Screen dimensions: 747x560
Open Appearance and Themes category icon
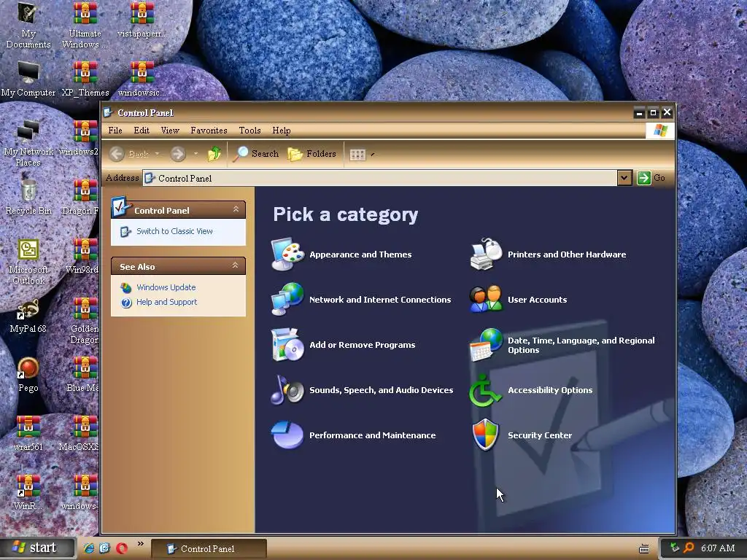(287, 254)
